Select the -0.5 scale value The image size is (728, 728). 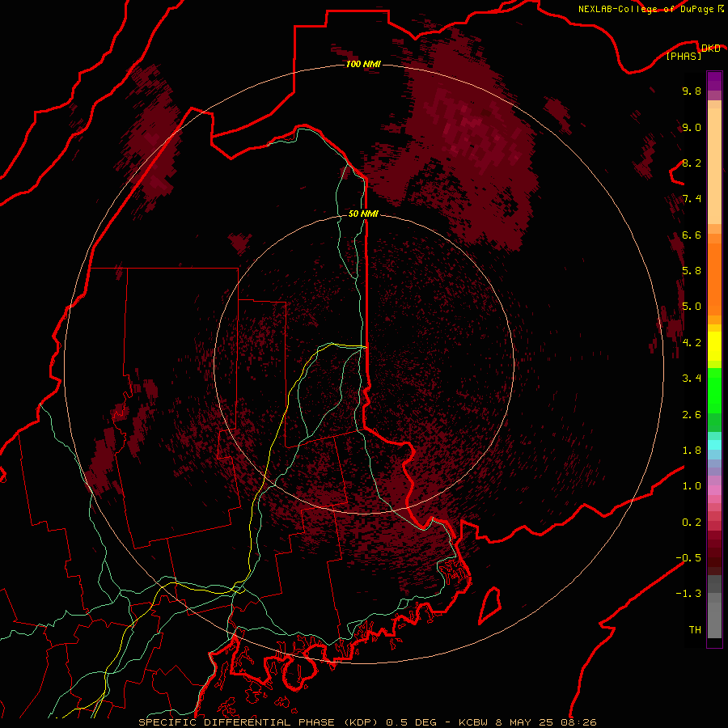point(688,557)
